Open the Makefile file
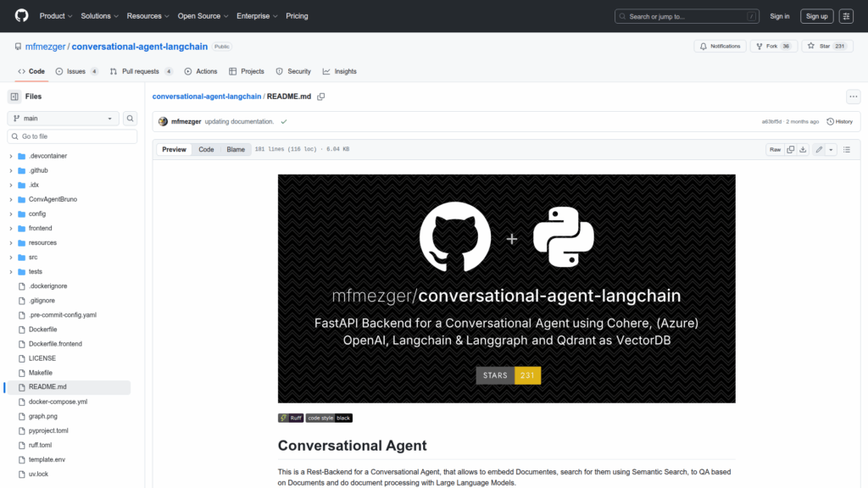Screen dimensions: 868x488 tap(41, 373)
